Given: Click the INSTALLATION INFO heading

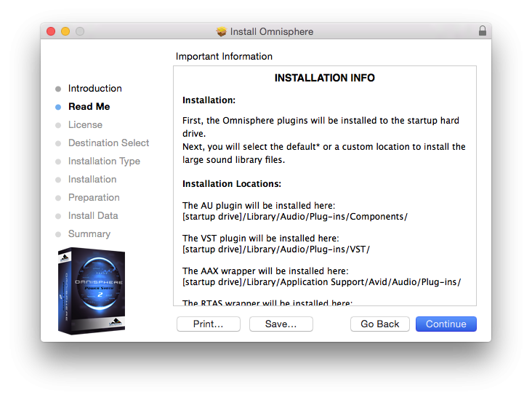Looking at the screenshot, I should (325, 78).
